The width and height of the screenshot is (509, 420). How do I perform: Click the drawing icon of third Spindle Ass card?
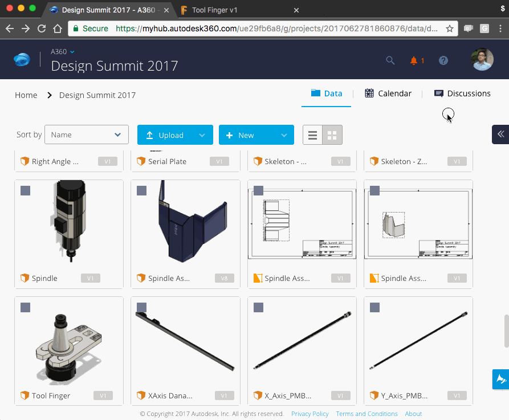[x=258, y=278]
